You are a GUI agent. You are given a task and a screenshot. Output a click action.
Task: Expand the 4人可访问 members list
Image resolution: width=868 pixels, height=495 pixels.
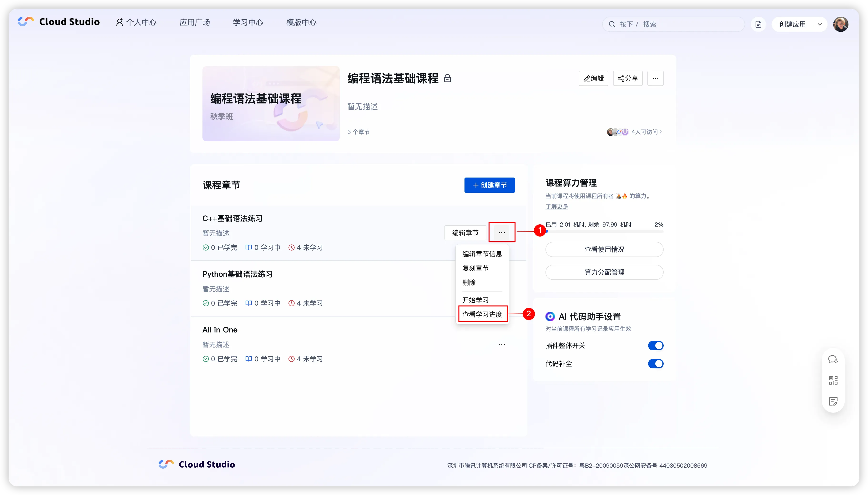point(646,132)
